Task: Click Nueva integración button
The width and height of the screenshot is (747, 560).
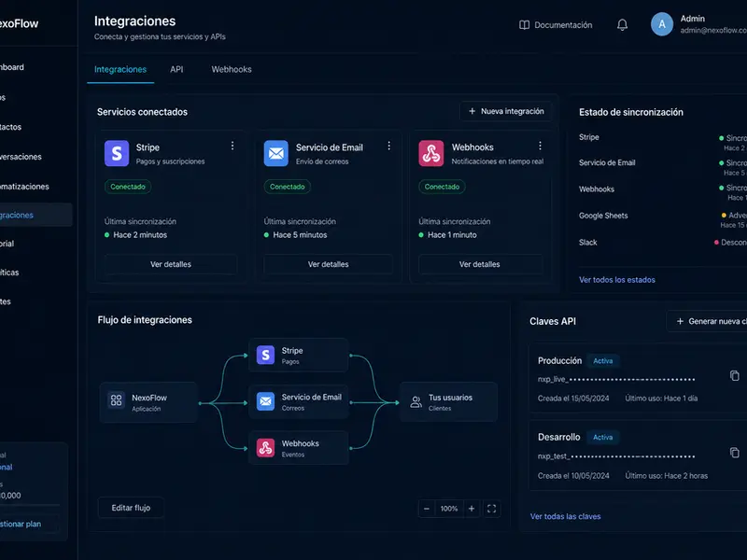Action: pyautogui.click(x=506, y=111)
